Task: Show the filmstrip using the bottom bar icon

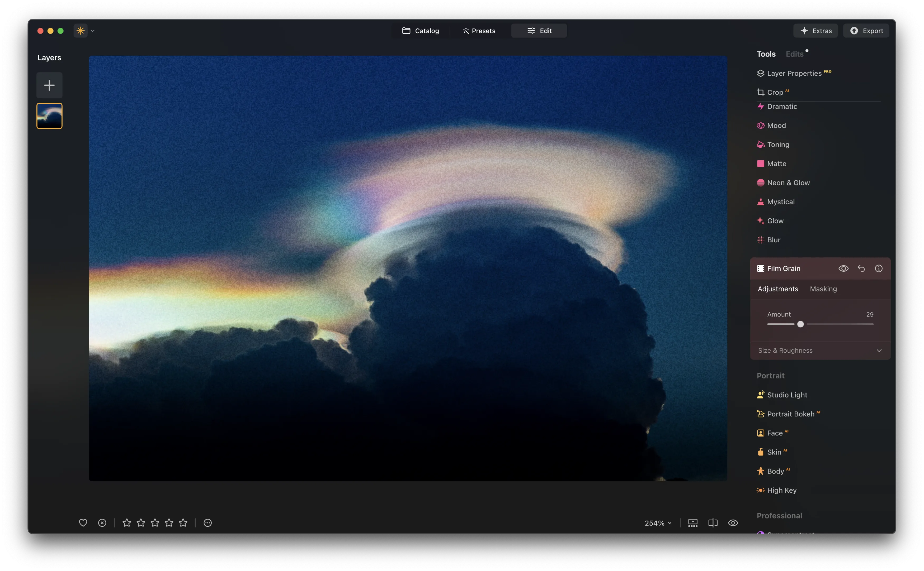Action: 693,523
